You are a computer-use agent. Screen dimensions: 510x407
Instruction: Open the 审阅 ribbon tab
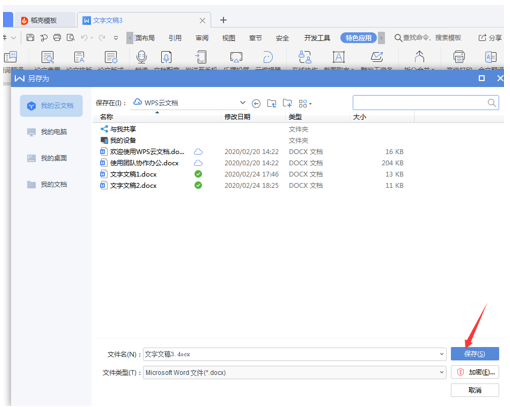point(202,38)
